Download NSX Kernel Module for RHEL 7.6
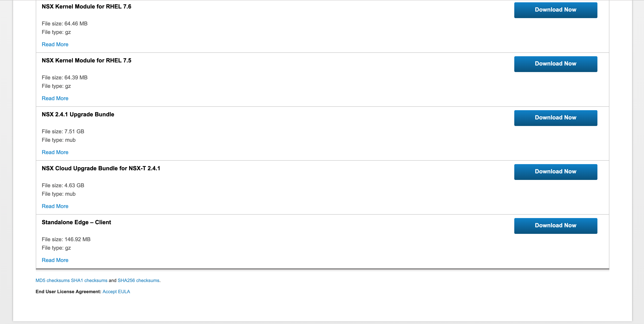 (555, 10)
